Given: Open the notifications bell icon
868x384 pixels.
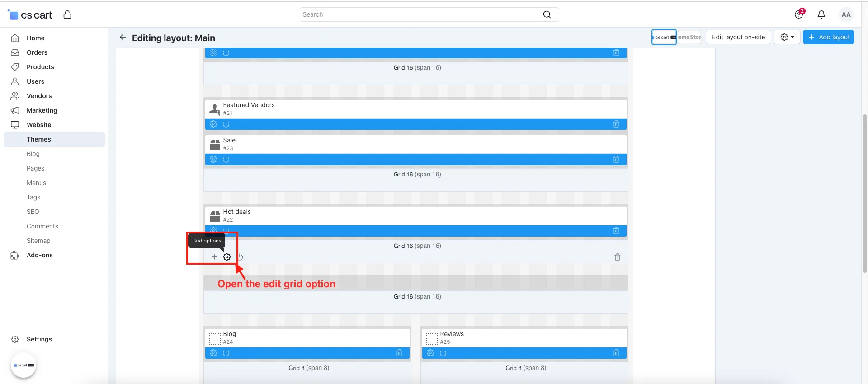Looking at the screenshot, I should pos(821,14).
